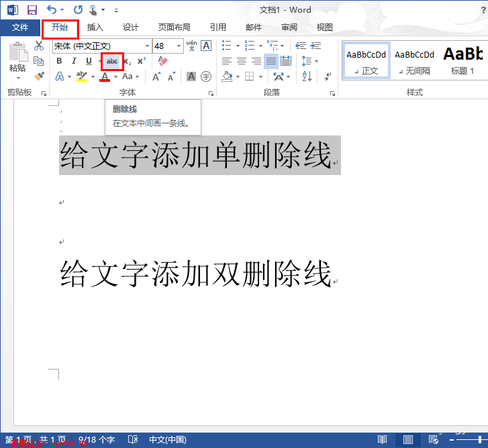488x448 pixels.
Task: Undo the last action
Action: coord(52,10)
